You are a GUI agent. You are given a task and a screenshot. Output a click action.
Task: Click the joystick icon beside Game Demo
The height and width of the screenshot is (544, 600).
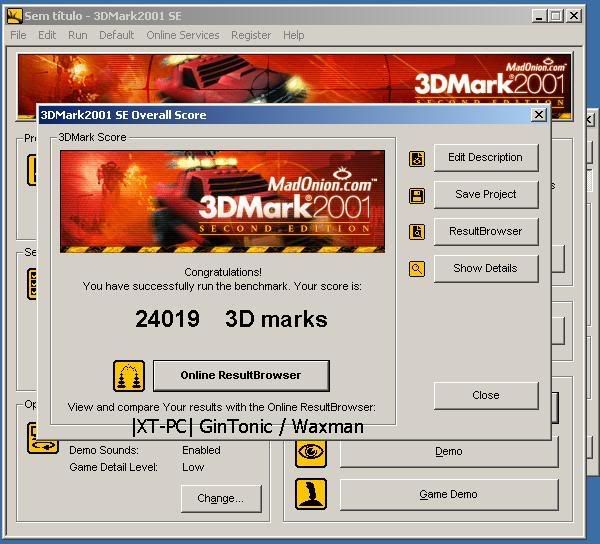[x=311, y=494]
